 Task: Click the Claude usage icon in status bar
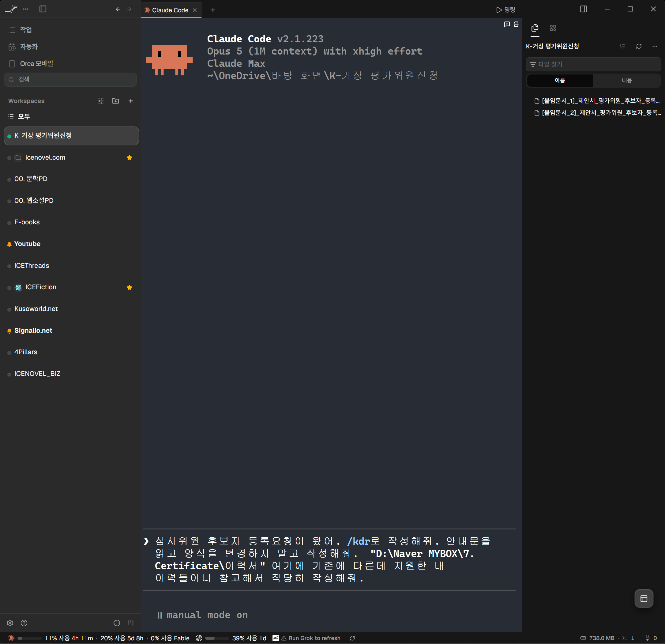[x=11, y=638]
